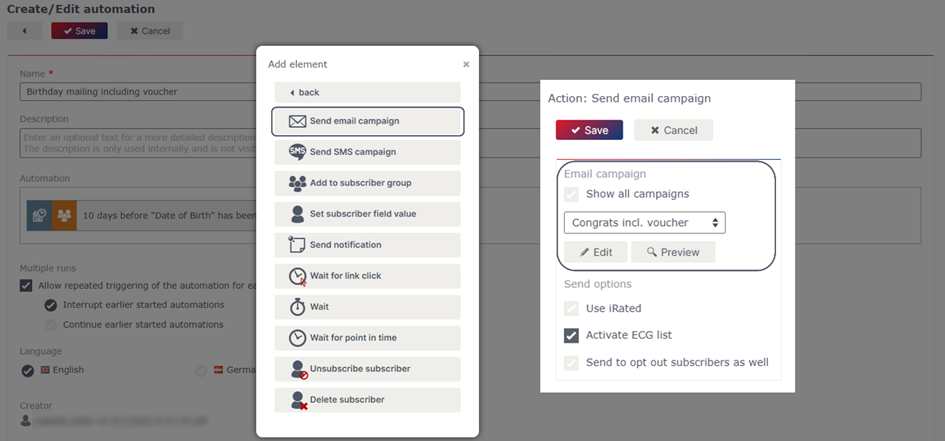The width and height of the screenshot is (945, 441).
Task: Select the Wait for link click clock icon
Action: point(298,276)
